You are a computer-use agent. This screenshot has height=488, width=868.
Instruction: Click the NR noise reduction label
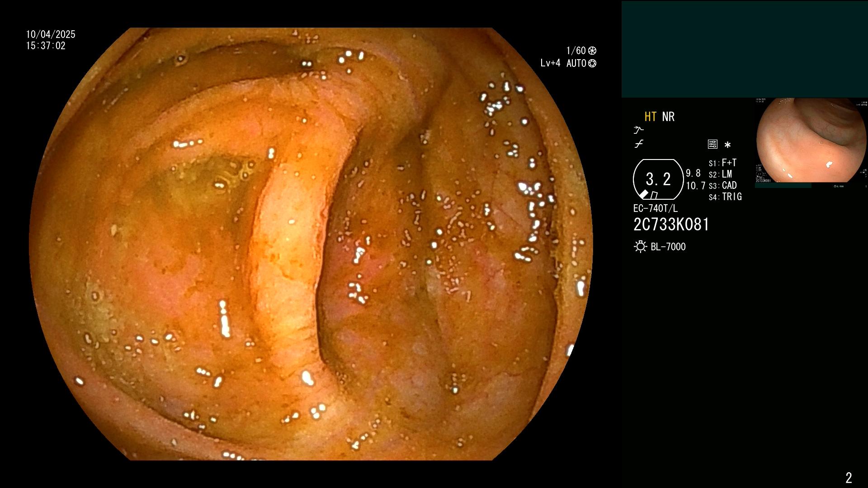point(668,117)
